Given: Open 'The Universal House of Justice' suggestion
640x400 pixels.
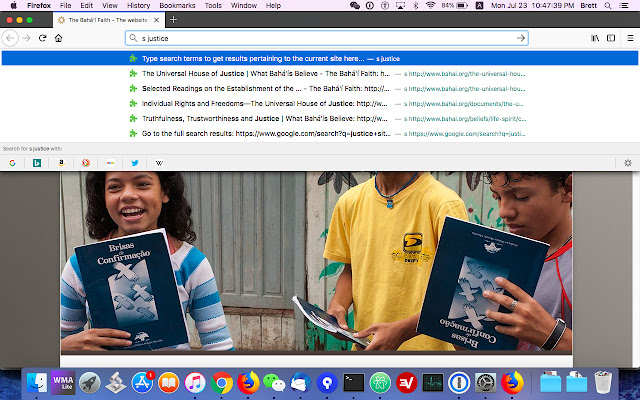Looking at the screenshot, I should coord(320,73).
